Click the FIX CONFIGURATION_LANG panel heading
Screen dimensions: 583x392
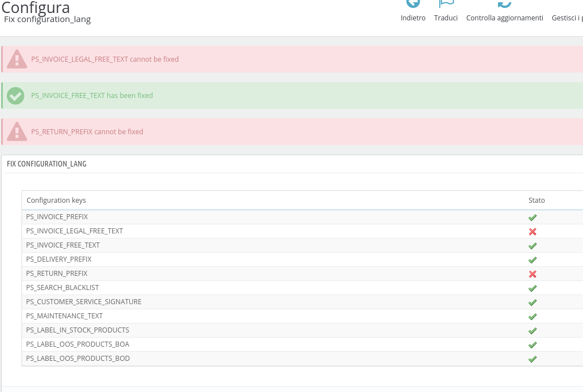(x=46, y=164)
